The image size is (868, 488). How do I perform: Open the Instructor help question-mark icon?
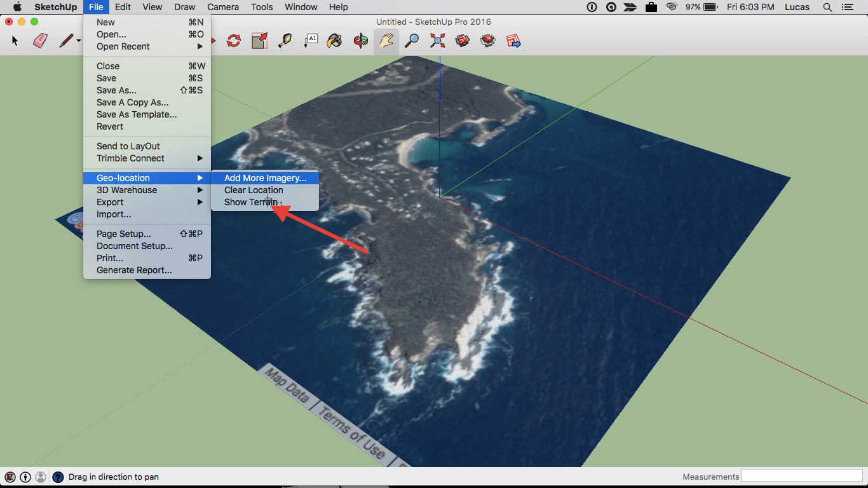click(58, 477)
